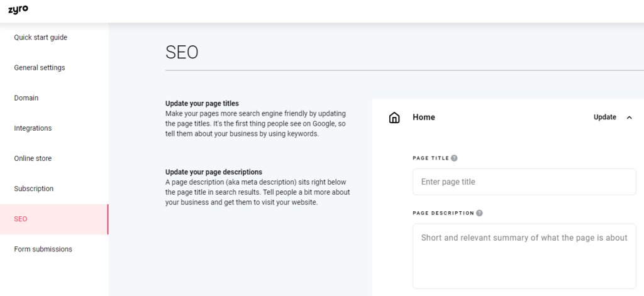This screenshot has height=296, width=644.
Task: Open the Online store section
Action: tap(33, 158)
